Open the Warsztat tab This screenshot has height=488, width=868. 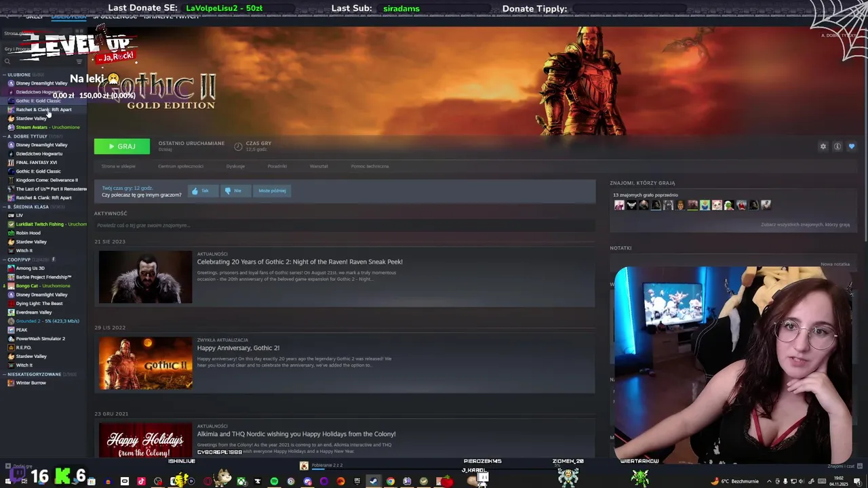pos(319,166)
